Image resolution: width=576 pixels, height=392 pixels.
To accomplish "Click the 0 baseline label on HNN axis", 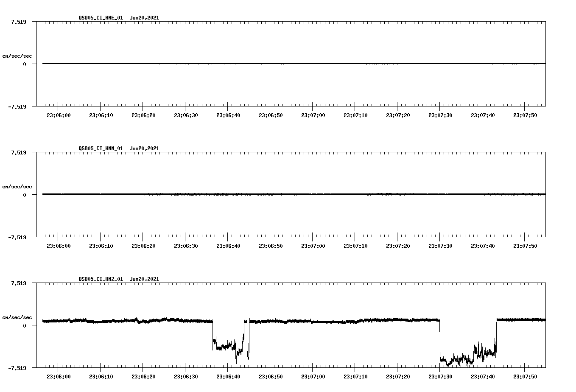I will (25, 195).
